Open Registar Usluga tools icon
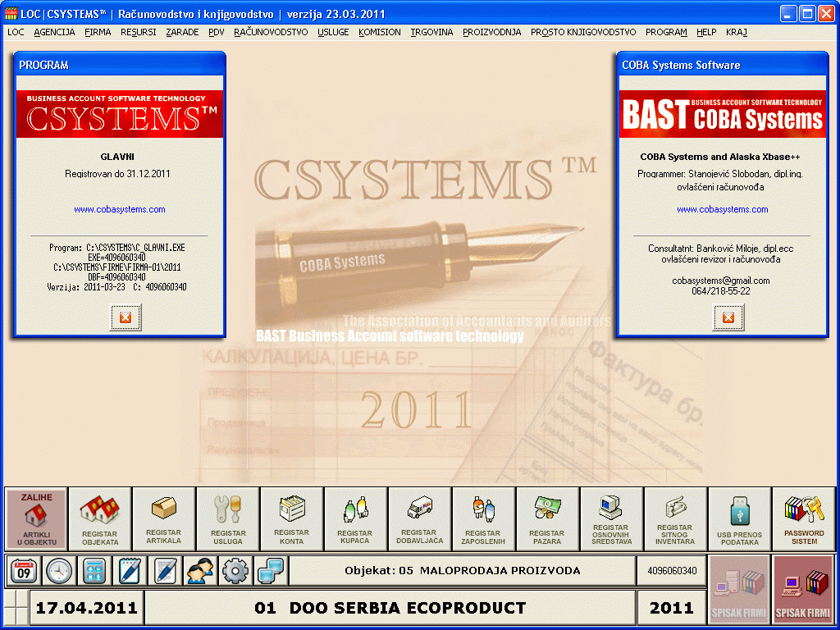840x630 pixels. click(x=228, y=518)
